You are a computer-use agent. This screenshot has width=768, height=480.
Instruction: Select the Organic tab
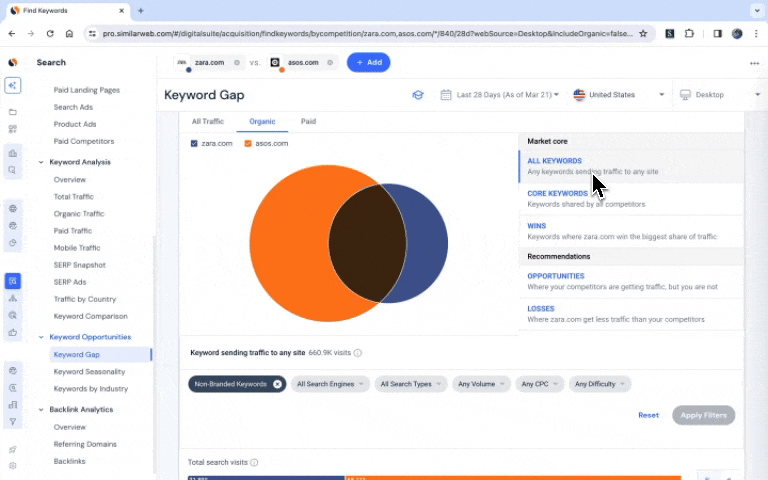click(262, 121)
